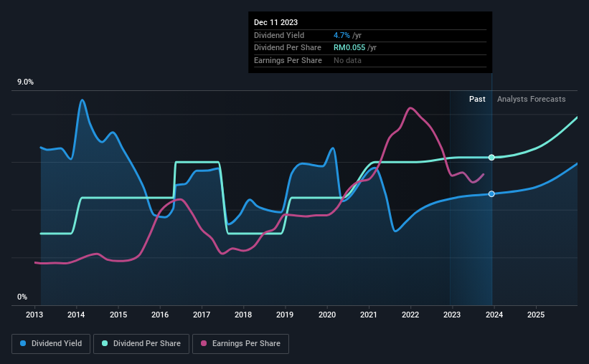Click the teal Dividend Per Share legend dot
Viewport: 589px width, 364px height.
pyautogui.click(x=105, y=343)
